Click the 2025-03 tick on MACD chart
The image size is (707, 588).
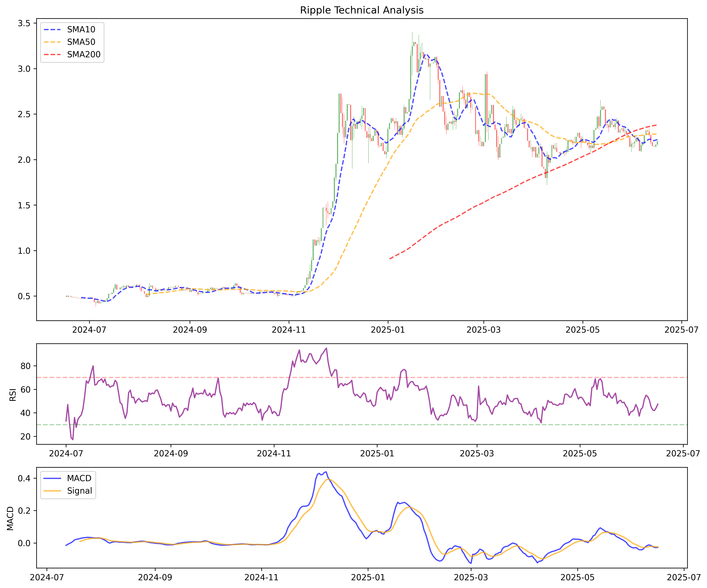point(471,577)
